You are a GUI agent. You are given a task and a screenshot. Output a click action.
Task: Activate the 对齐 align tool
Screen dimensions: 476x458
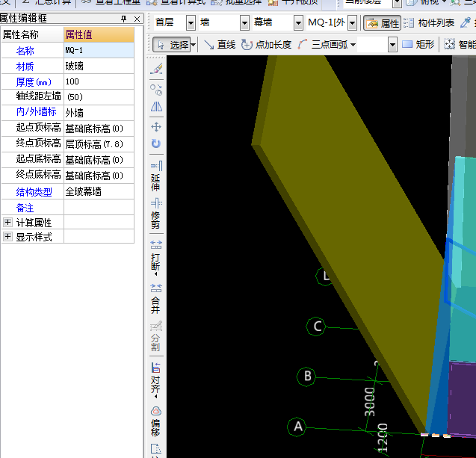pos(156,380)
